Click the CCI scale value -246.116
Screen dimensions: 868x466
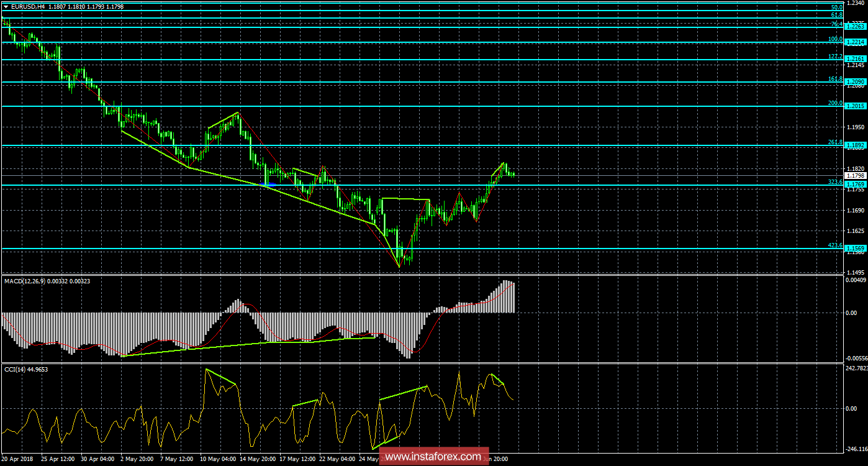coord(856,449)
